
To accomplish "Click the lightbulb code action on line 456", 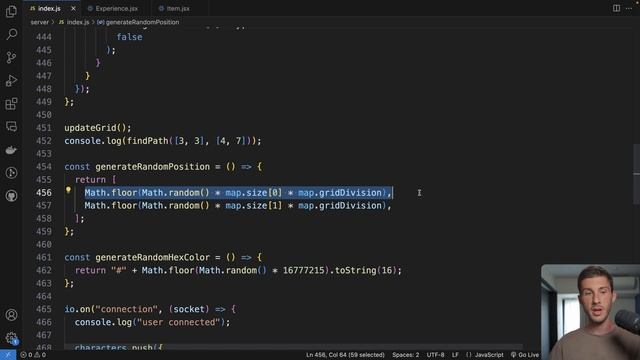I will pos(68,190).
